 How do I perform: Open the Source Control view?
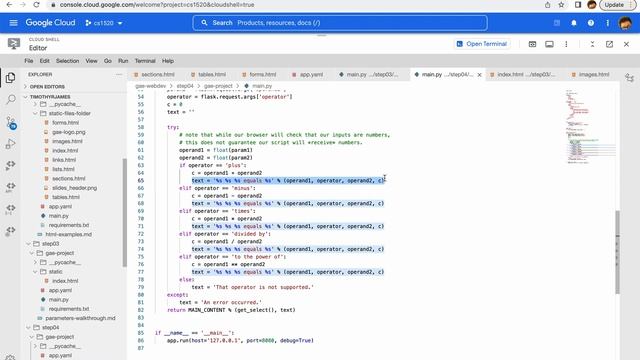tap(11, 122)
